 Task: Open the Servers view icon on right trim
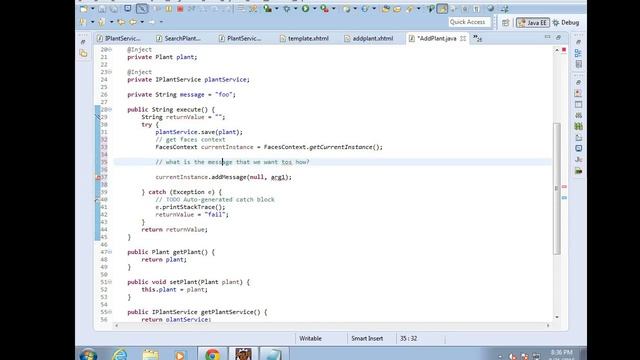pos(578,116)
